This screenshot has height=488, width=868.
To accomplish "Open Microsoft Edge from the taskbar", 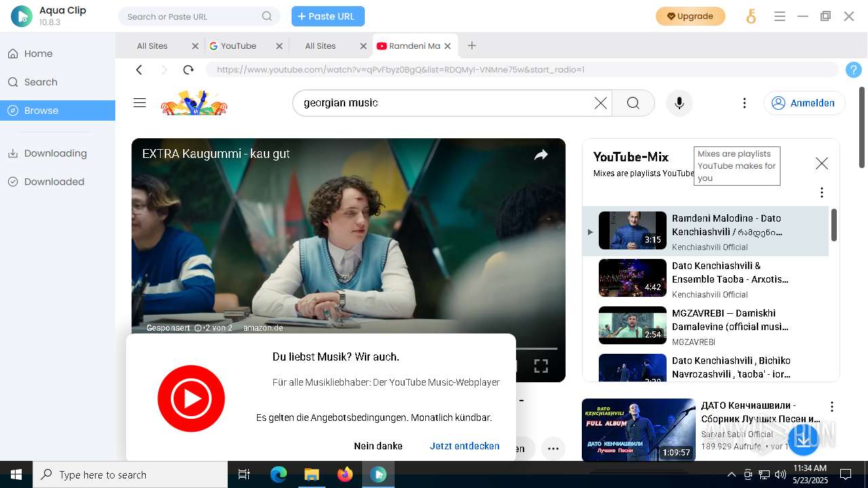I will point(279,474).
